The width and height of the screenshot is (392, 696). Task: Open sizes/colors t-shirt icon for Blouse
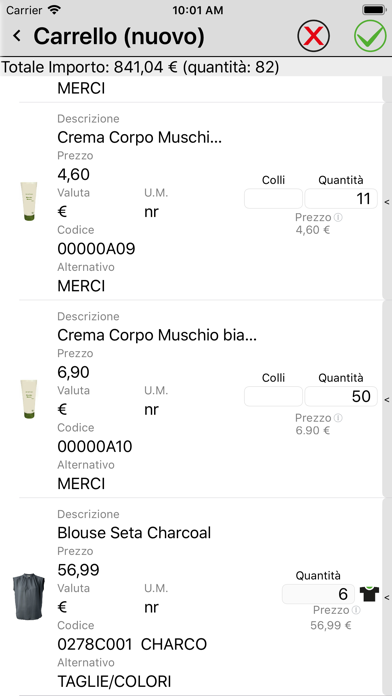(369, 593)
